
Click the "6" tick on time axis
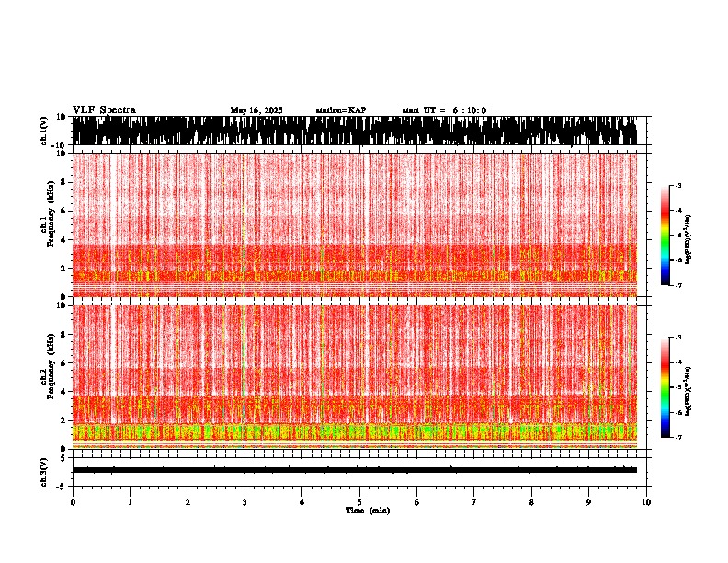[x=417, y=502]
